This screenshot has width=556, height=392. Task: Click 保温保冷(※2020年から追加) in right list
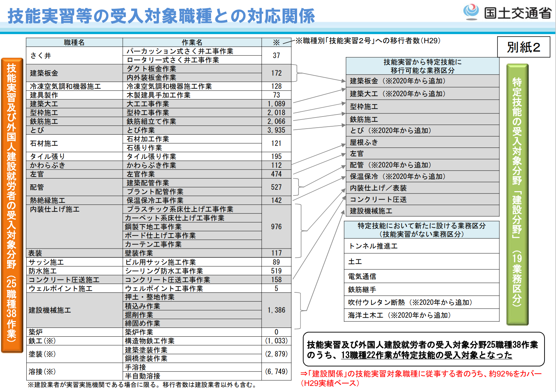(x=422, y=177)
